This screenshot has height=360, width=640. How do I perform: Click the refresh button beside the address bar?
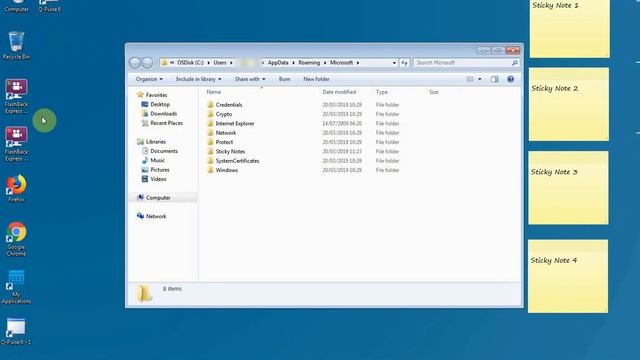(x=404, y=63)
